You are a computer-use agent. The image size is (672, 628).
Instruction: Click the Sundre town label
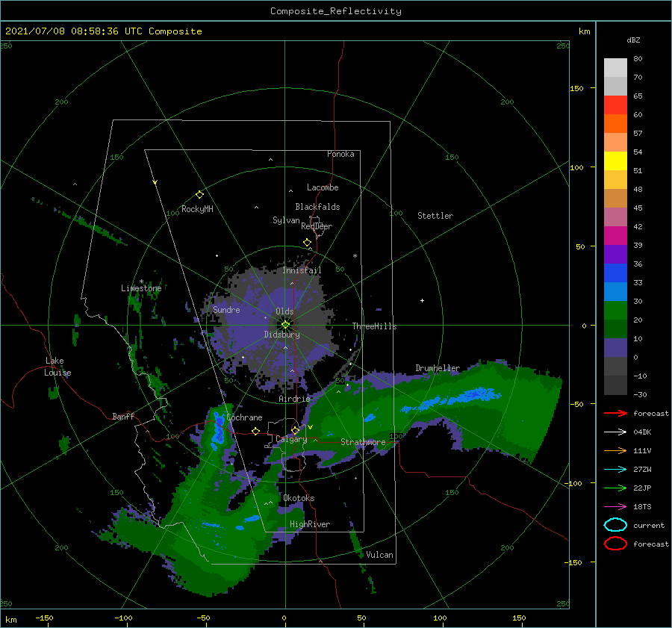tap(226, 309)
